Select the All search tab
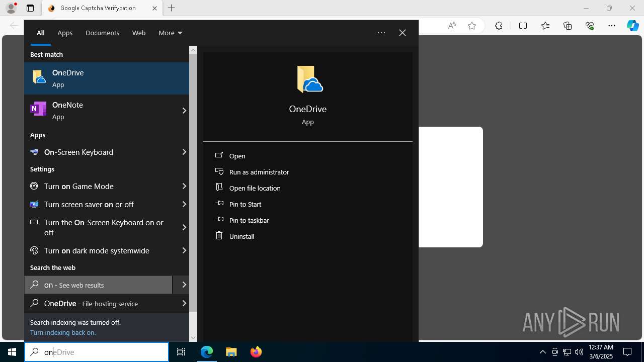The width and height of the screenshot is (644, 362). (x=41, y=33)
